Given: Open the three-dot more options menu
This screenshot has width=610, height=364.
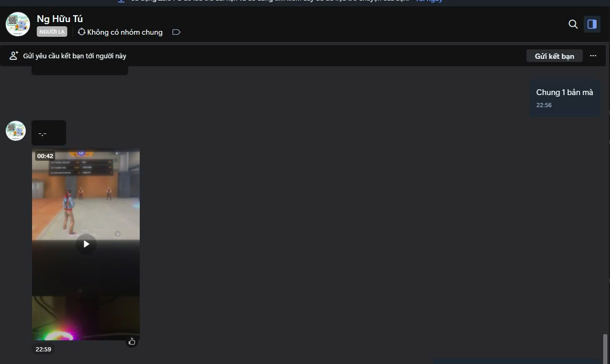Looking at the screenshot, I should point(593,56).
